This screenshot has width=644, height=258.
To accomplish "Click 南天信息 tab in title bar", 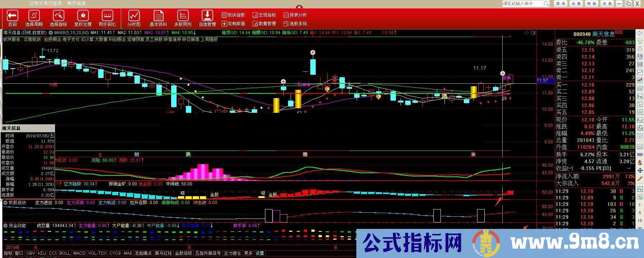I will (x=76, y=3).
